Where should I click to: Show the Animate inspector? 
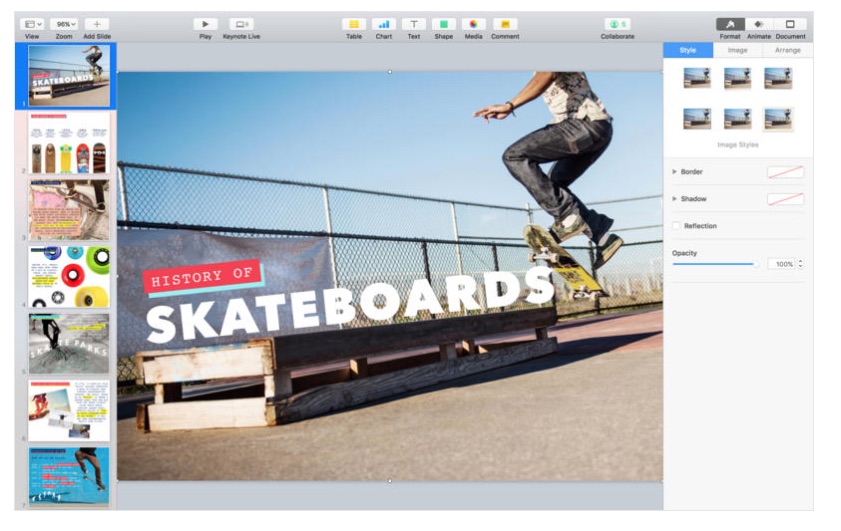(x=758, y=24)
